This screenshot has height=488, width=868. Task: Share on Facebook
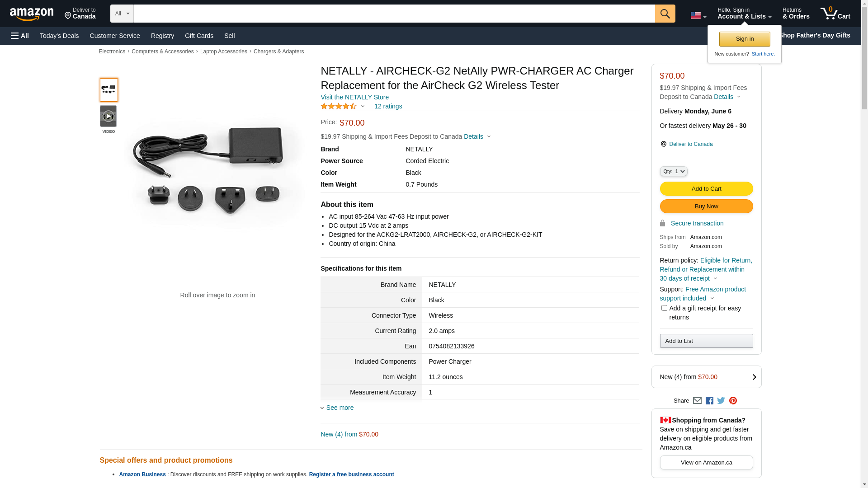click(x=709, y=401)
